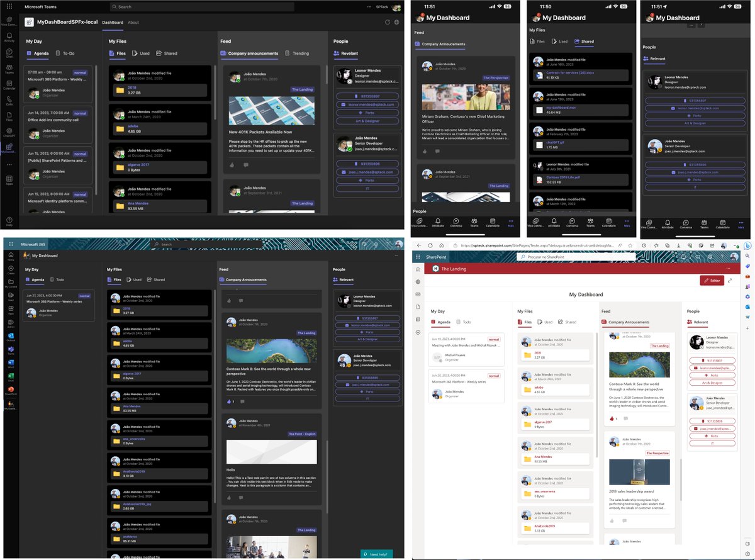Open Contoso Mark 8 river image in SharePoint

pos(639,364)
